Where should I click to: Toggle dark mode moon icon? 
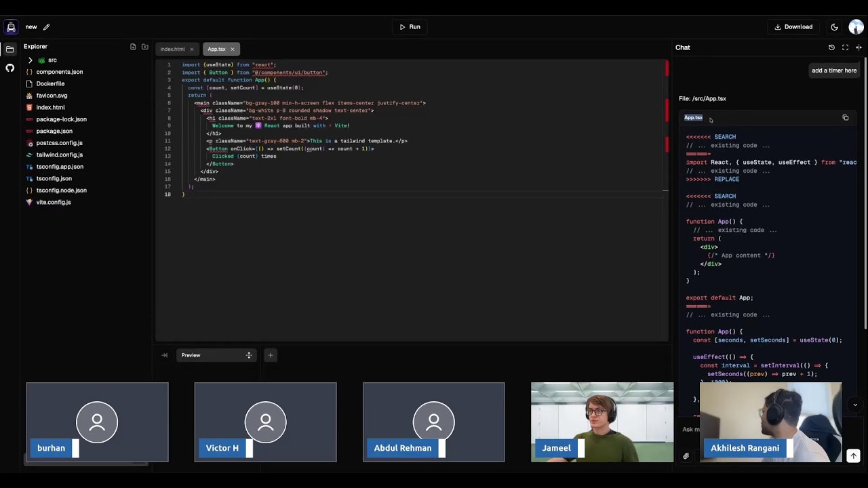click(x=834, y=27)
